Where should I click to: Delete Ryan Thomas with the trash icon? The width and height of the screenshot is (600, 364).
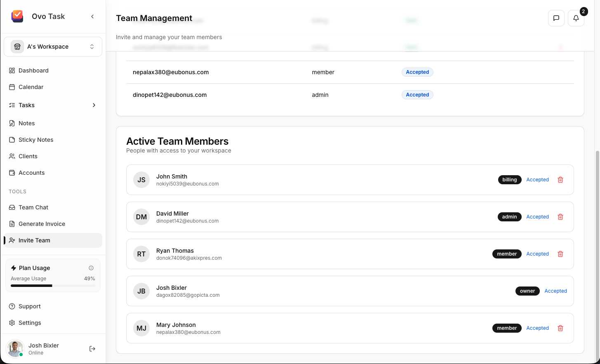(x=560, y=254)
